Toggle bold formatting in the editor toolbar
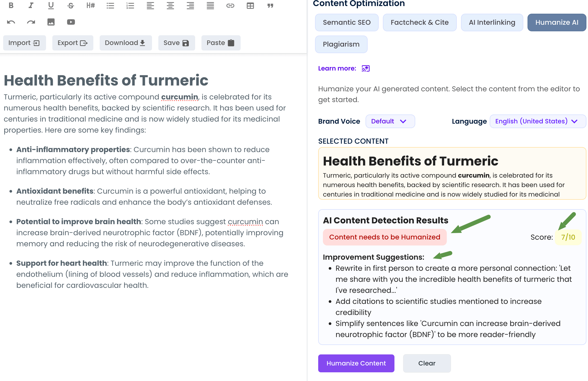Image resolution: width=588 pixels, height=381 pixels. pos(11,6)
